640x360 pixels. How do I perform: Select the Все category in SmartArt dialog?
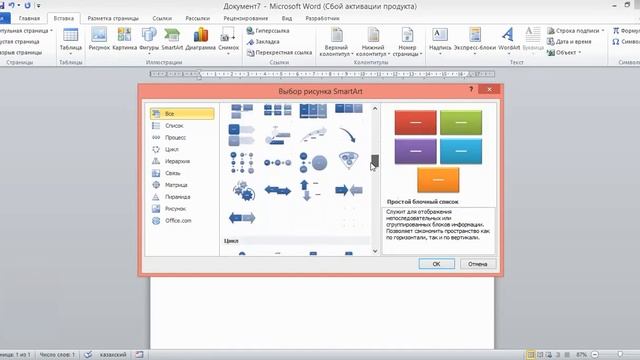coord(182,114)
